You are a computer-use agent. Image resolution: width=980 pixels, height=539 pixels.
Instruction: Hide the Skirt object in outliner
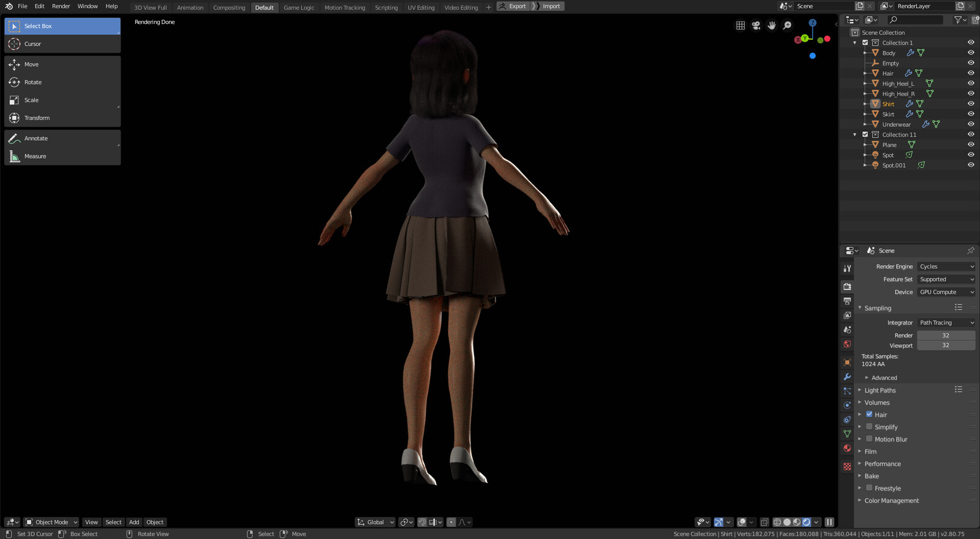pos(971,114)
